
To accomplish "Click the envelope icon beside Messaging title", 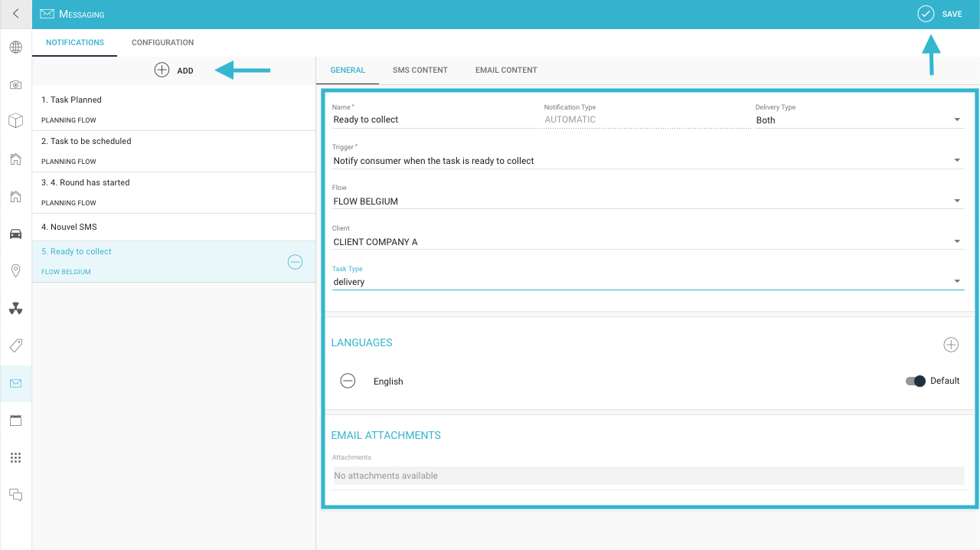I will coord(47,14).
